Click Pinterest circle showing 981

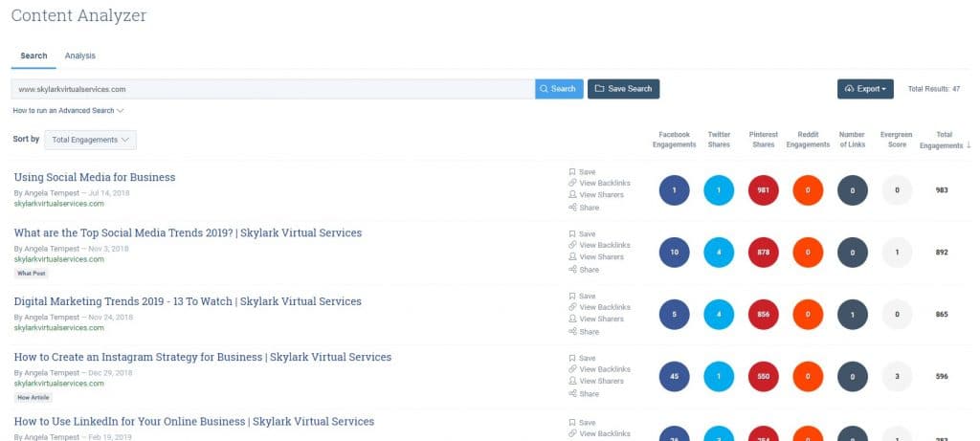763,190
